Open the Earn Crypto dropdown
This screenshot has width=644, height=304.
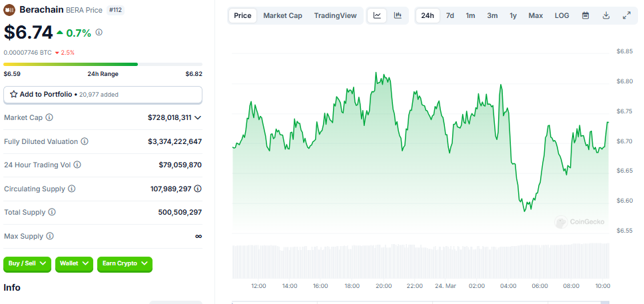[x=125, y=263]
